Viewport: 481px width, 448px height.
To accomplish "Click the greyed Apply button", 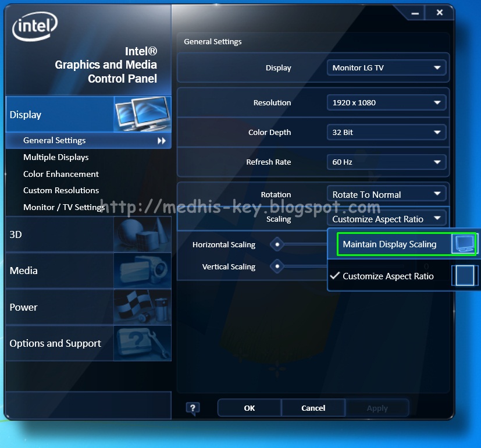I will [377, 408].
